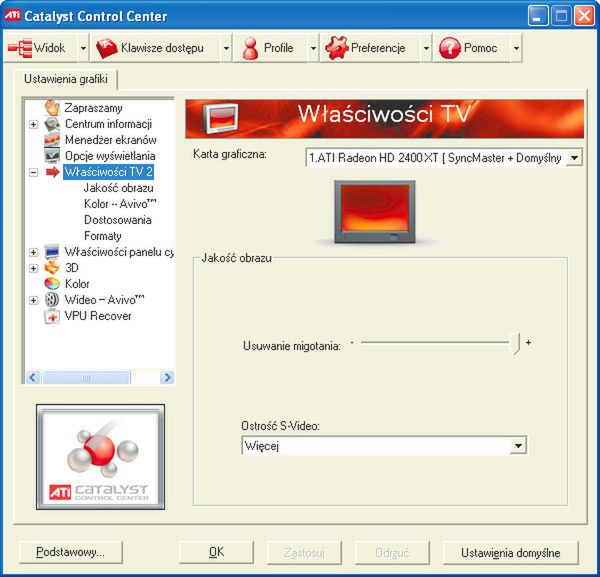The width and height of the screenshot is (600, 577).
Task: Select the Zapraszamy tree item
Action: [93, 108]
